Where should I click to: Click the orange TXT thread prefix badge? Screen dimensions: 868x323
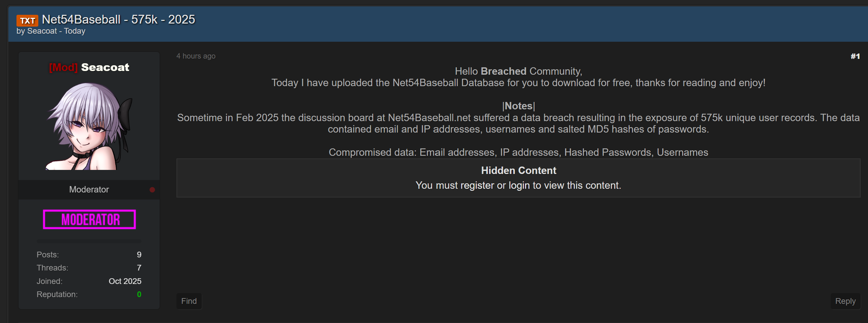pyautogui.click(x=27, y=21)
